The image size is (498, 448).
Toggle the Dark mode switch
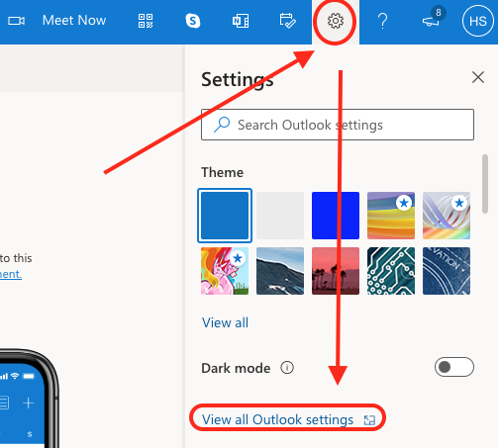click(x=454, y=367)
